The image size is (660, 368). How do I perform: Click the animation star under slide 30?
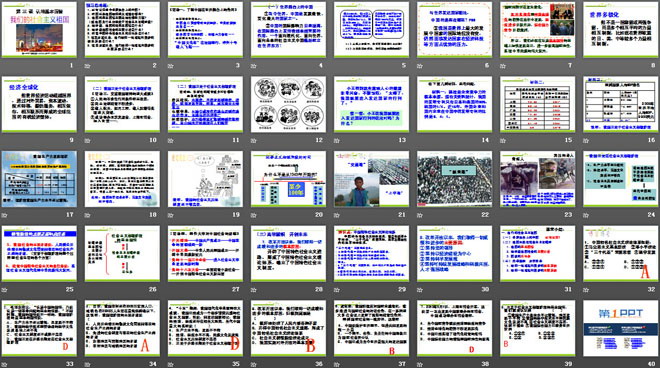tap(420, 290)
